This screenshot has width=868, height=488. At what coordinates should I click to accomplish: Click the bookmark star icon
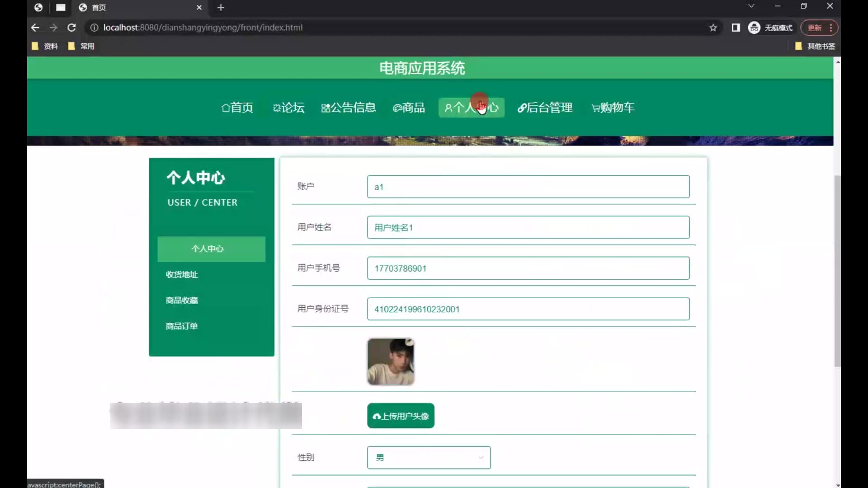(x=713, y=28)
